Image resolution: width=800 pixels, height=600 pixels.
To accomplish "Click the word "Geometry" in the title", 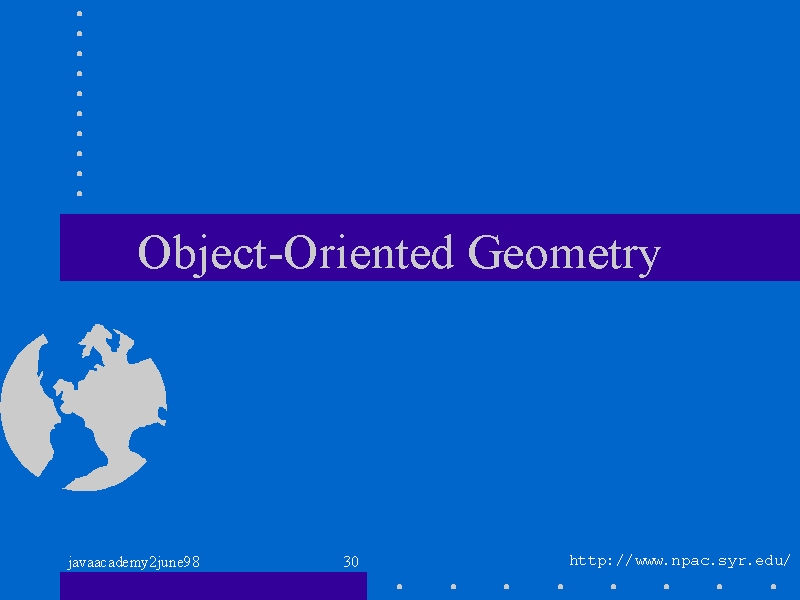I will pyautogui.click(x=564, y=253).
